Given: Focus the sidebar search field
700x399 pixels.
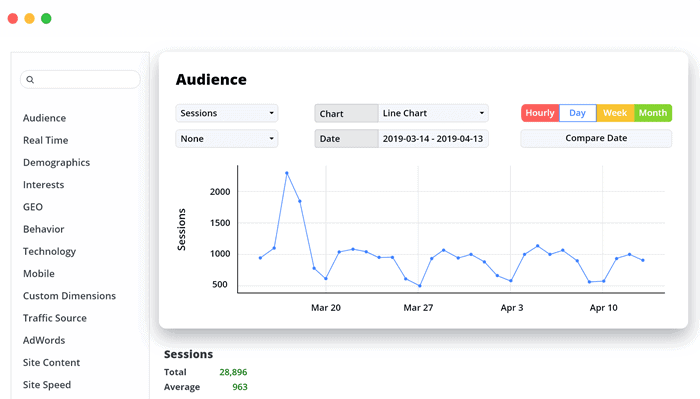Looking at the screenshot, I should (80, 79).
